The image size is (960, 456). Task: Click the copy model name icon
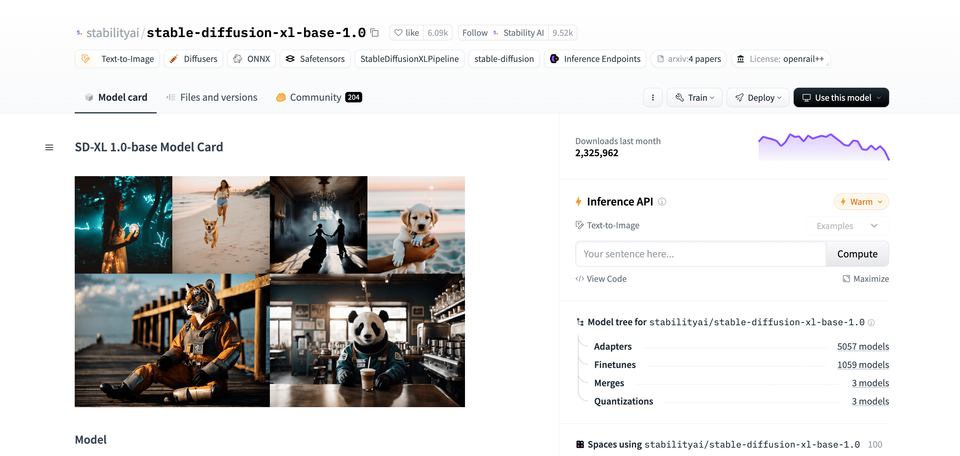[375, 32]
